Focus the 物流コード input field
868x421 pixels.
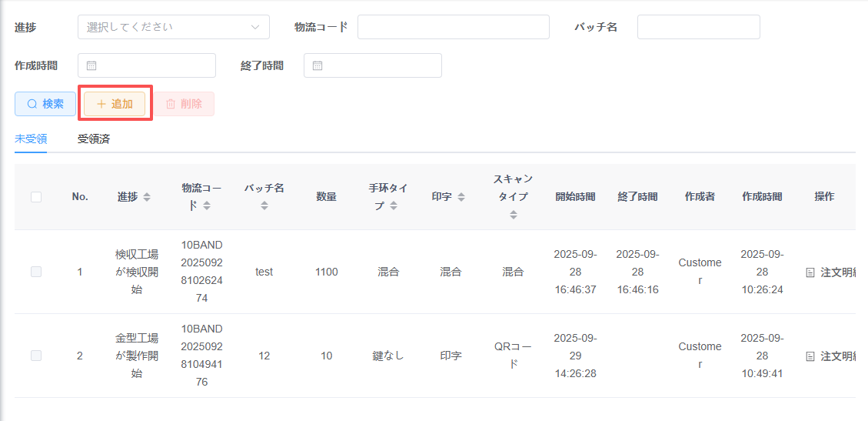point(453,27)
